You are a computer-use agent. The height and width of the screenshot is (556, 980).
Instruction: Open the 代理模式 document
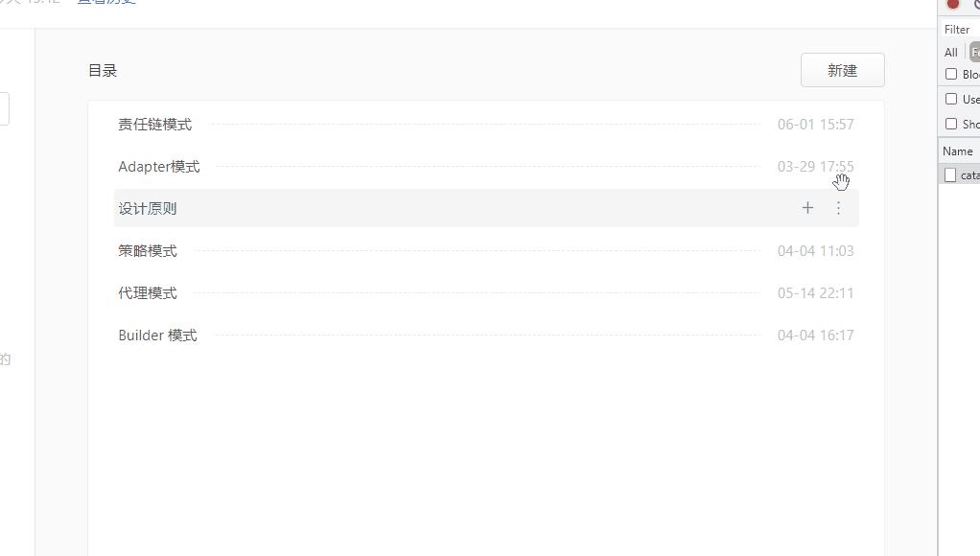click(148, 293)
